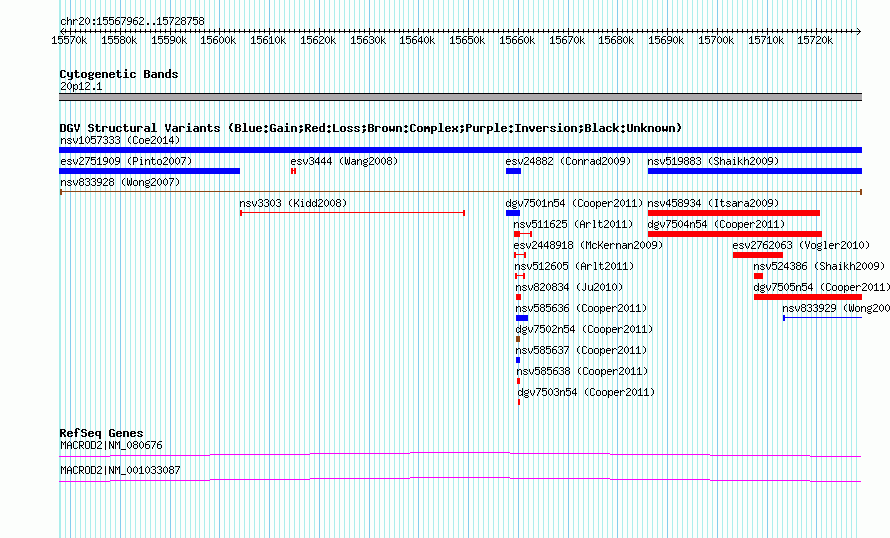Screen dimensions: 890x538
Task: Click the 15640k ruler position label
Action: (x=417, y=40)
